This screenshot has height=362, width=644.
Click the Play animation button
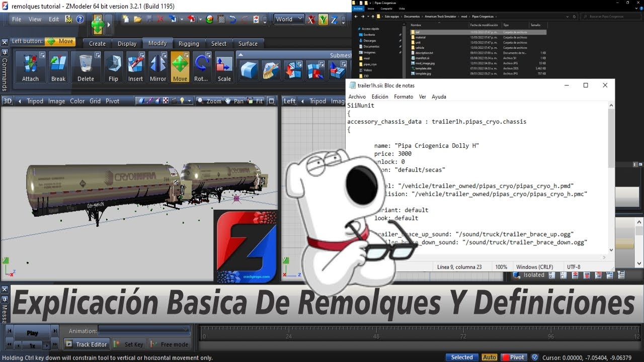(32, 333)
